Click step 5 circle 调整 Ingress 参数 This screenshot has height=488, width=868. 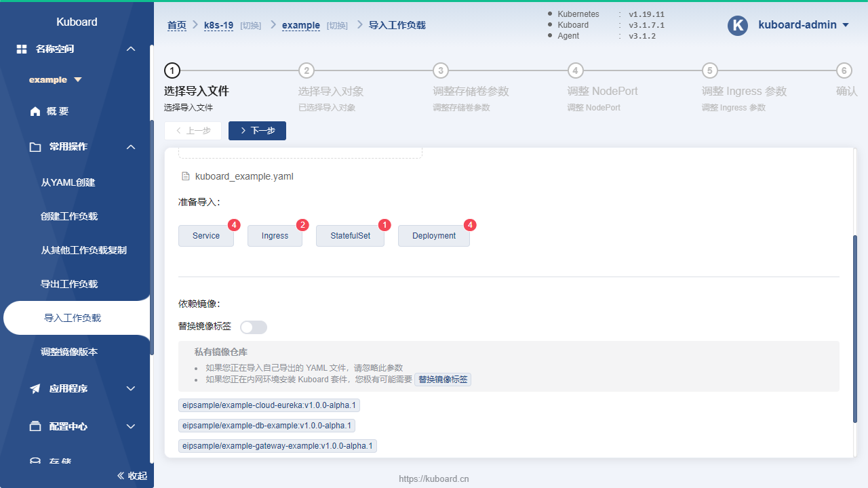coord(709,70)
